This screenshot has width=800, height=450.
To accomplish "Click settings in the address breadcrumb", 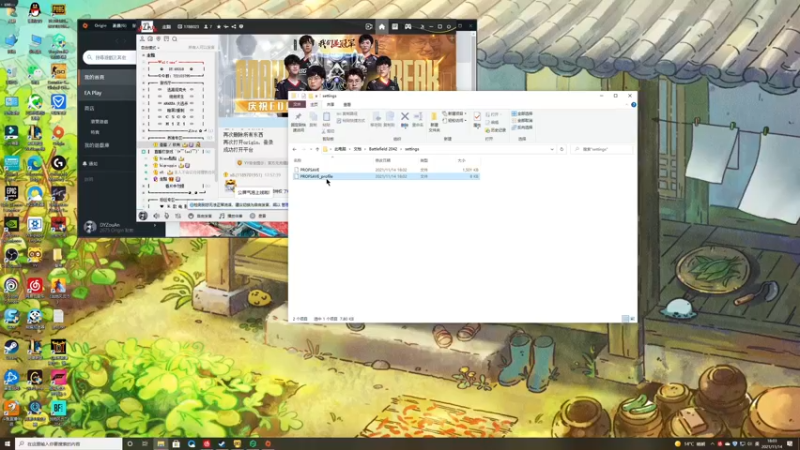I will click(412, 149).
